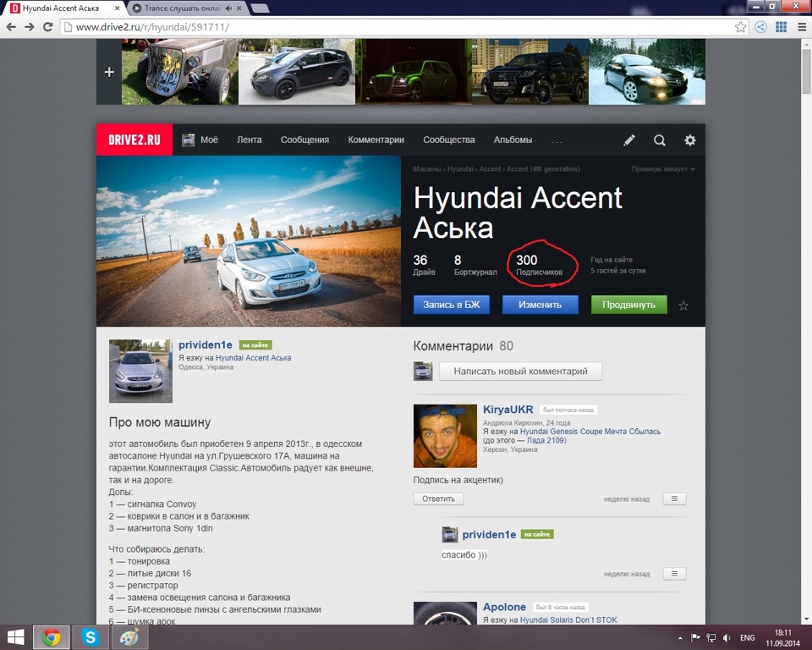Image resolution: width=812 pixels, height=650 pixels.
Task: Click the Action Center flag icon
Action: [695, 637]
